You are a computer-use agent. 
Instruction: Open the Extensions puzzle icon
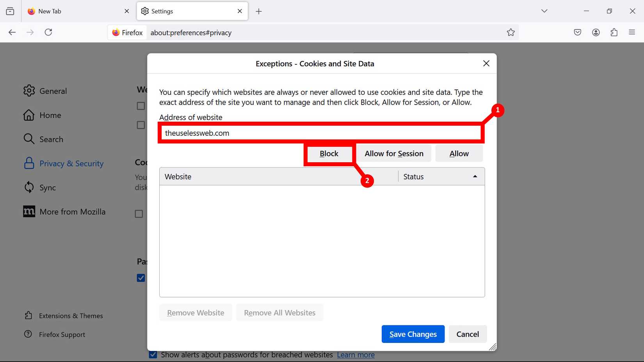point(614,32)
